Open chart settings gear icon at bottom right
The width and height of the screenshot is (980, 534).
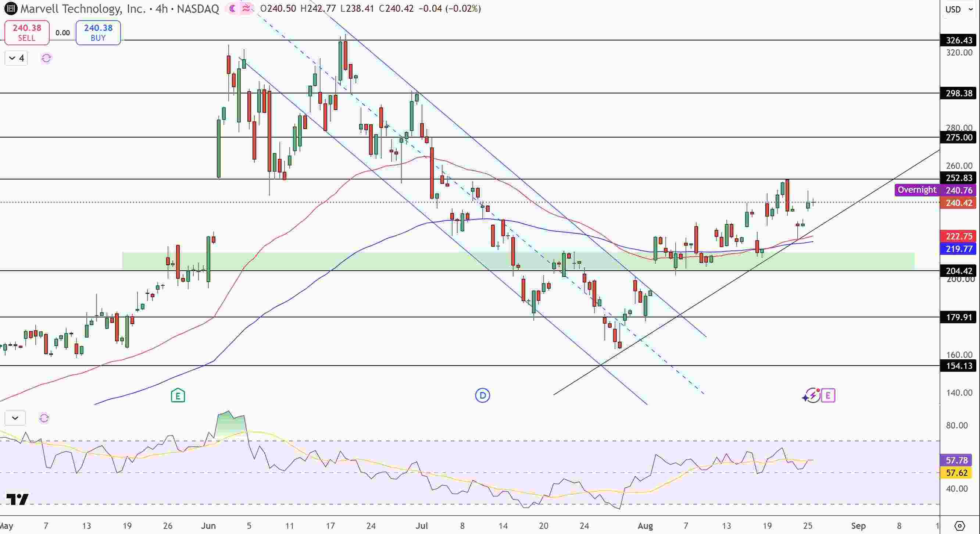959,526
